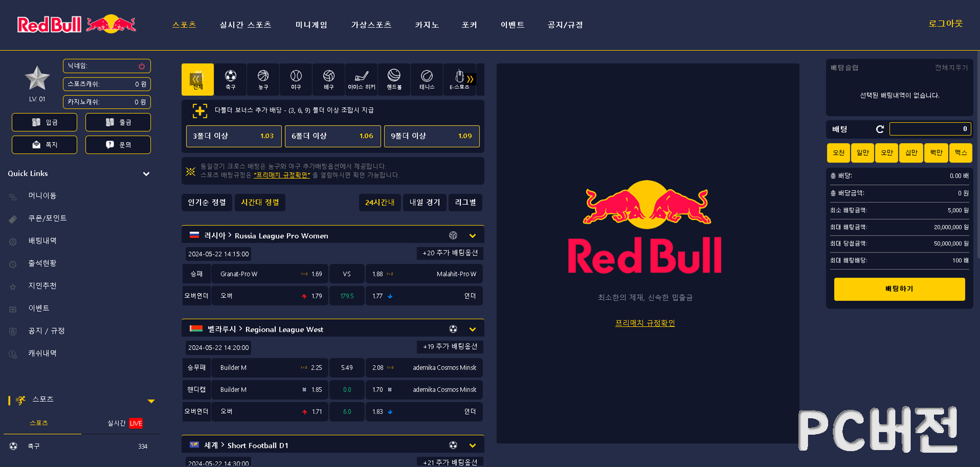Select the soccer (축구) sport icon

[230, 79]
